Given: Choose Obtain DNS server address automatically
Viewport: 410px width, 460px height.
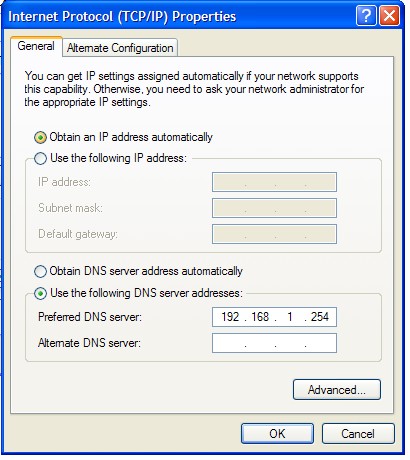Looking at the screenshot, I should coord(40,271).
